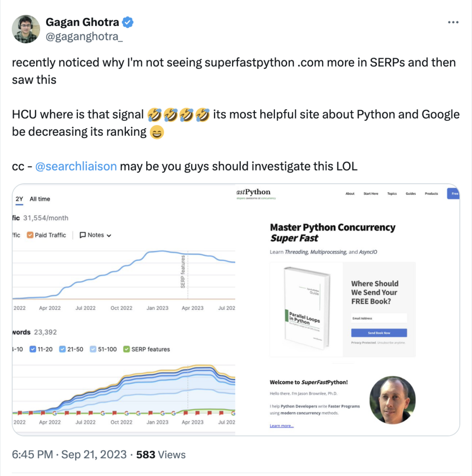472x476 pixels.
Task: Click the Email Address input field
Action: tap(379, 318)
